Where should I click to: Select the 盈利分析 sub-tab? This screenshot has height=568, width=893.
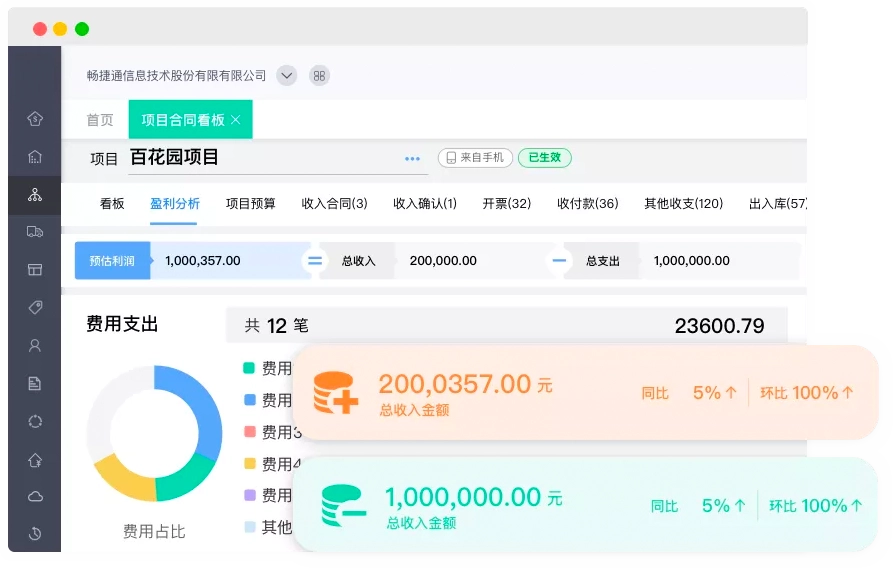[174, 203]
